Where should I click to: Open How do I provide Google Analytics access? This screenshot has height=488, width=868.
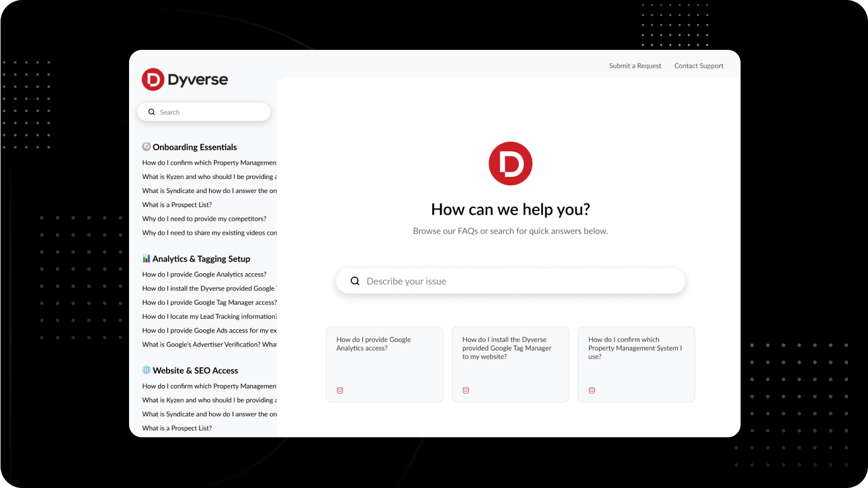click(204, 274)
